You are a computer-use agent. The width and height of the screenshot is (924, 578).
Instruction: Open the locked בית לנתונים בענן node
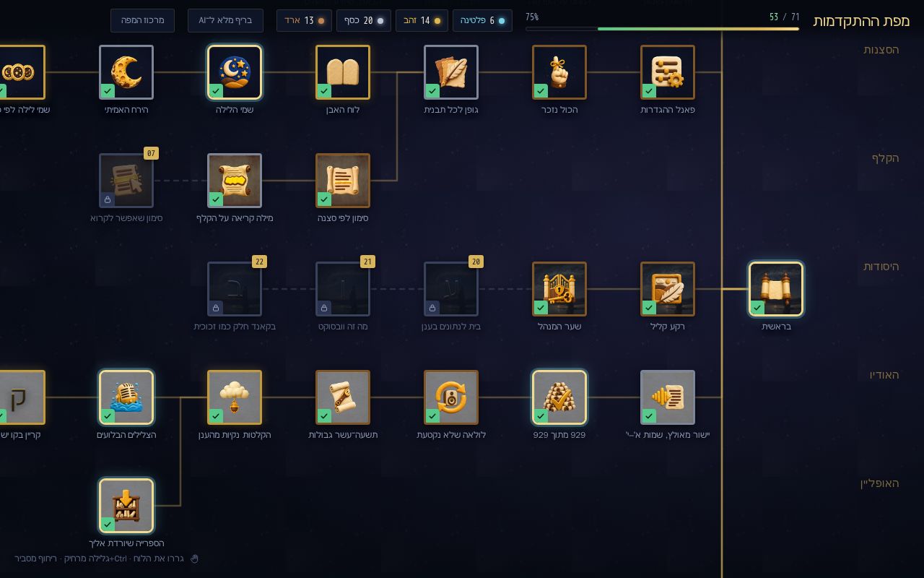click(451, 289)
